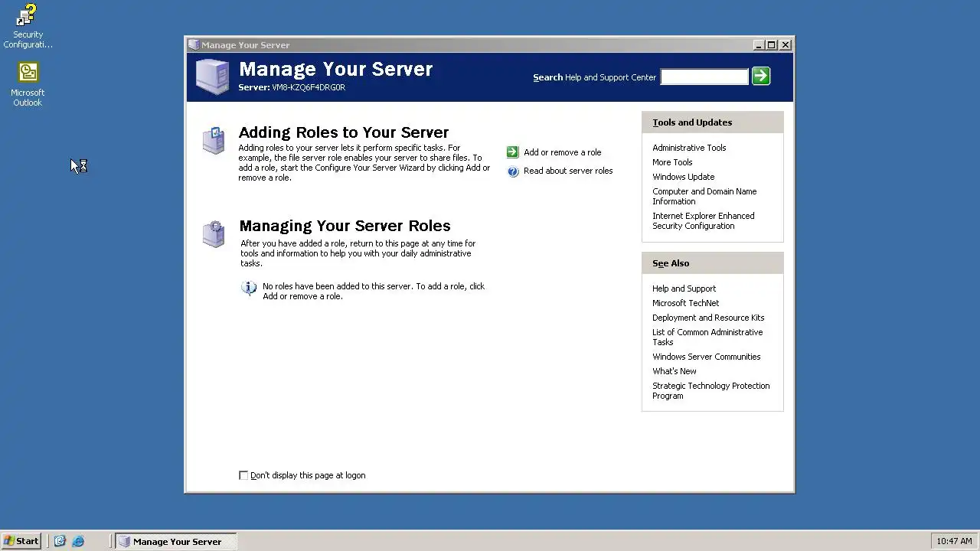Image resolution: width=980 pixels, height=551 pixels.
Task: Open Strategic Technology Protection Program link
Action: tap(710, 391)
